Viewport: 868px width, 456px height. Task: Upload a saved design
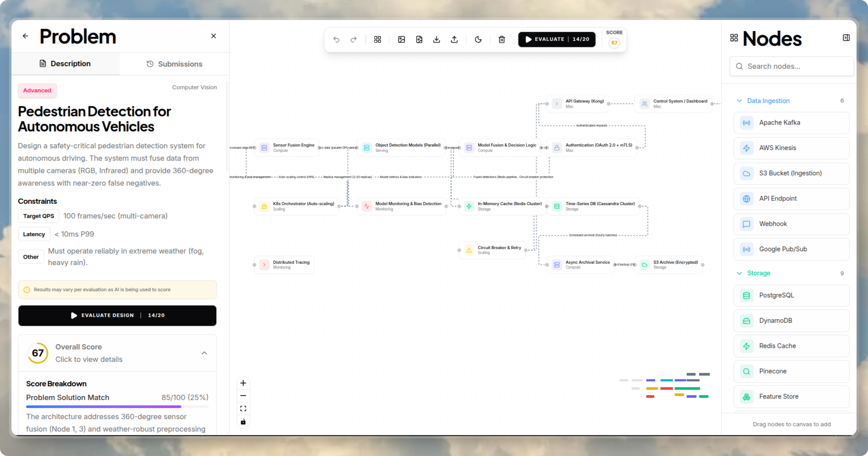(x=454, y=40)
